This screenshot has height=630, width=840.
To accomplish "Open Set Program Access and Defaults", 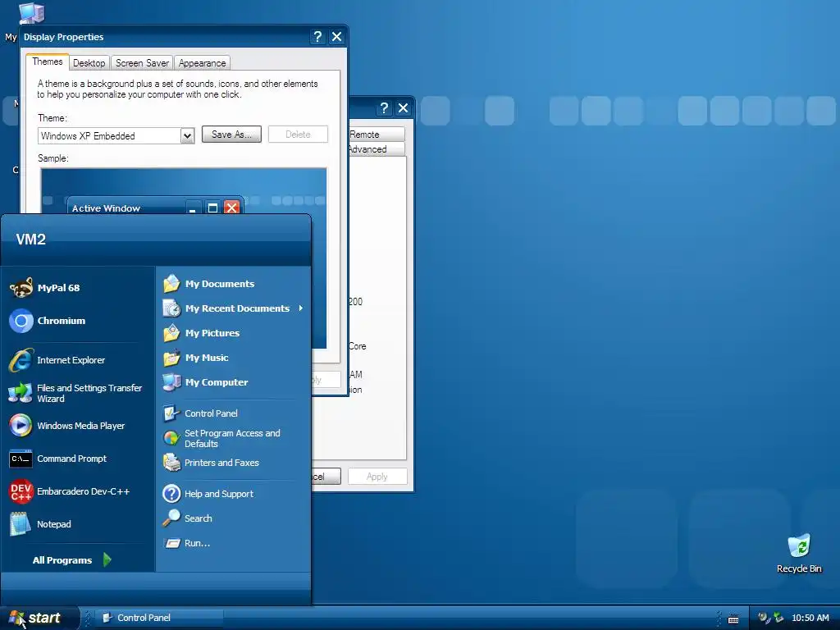I will click(x=221, y=438).
